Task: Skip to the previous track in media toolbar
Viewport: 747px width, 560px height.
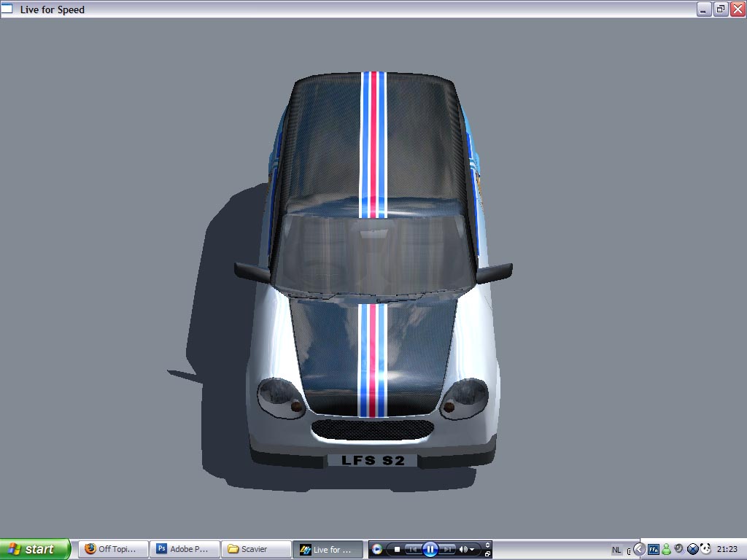Action: coord(413,550)
